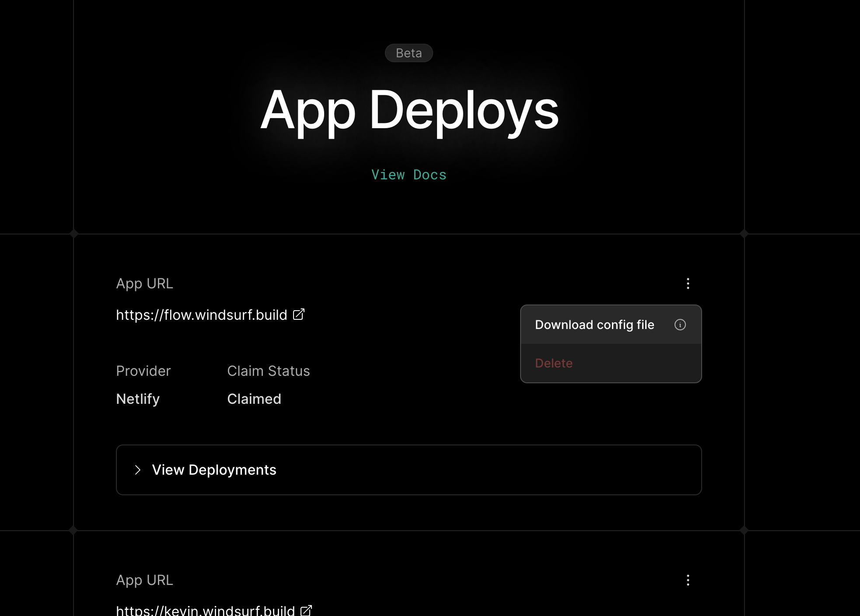This screenshot has width=860, height=616.
Task: Click App URL label above flow.windsurf.build
Action: tap(145, 283)
